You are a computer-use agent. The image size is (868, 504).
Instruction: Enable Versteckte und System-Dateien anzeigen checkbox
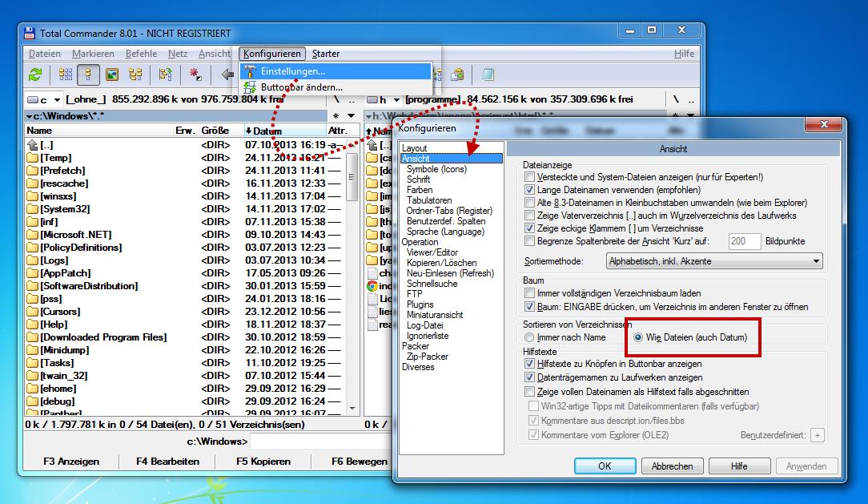coord(529,177)
